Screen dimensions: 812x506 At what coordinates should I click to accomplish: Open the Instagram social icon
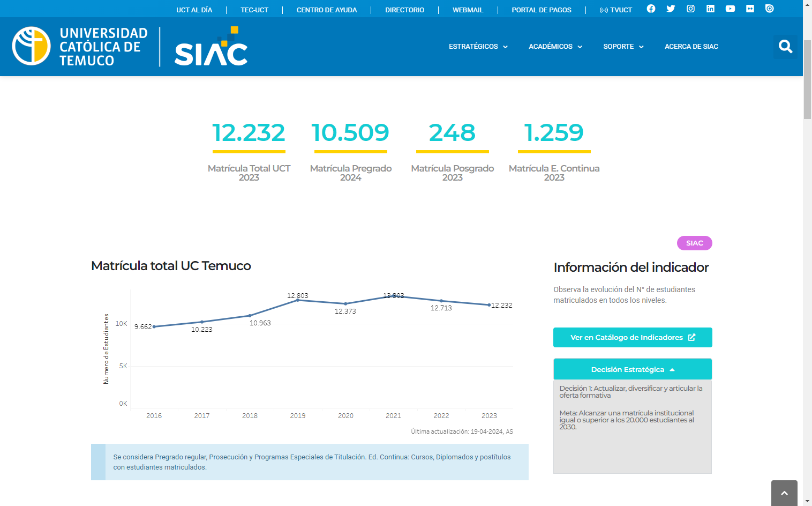pyautogui.click(x=691, y=9)
